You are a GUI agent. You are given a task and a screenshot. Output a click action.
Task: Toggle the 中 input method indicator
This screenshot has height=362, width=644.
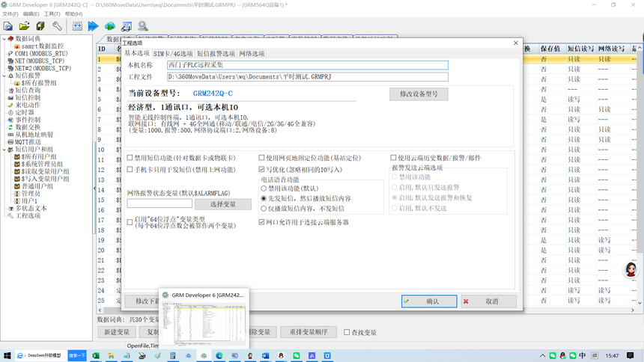(x=583, y=356)
